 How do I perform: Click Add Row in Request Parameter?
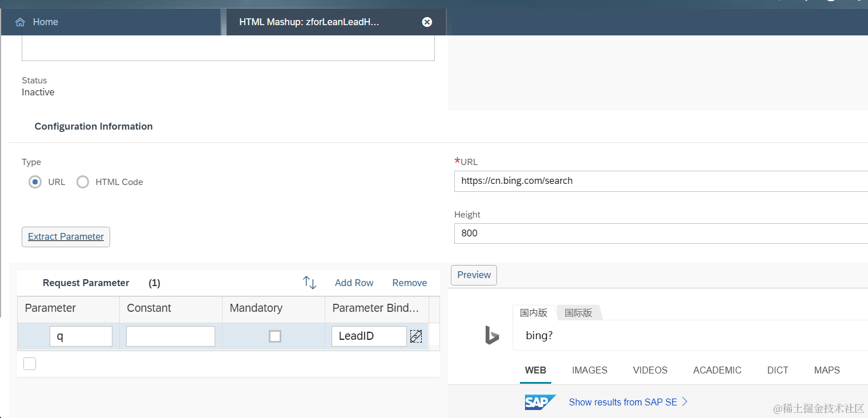354,283
